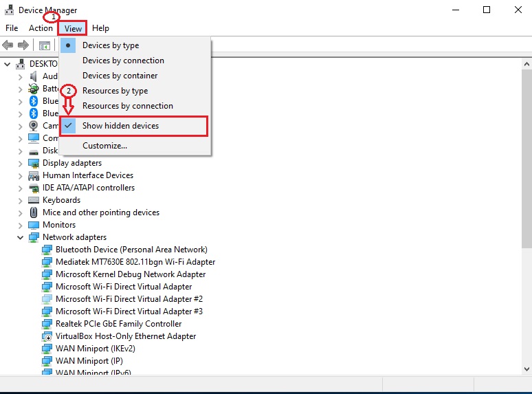532x394 pixels.
Task: Open the Help menu
Action: pos(100,28)
